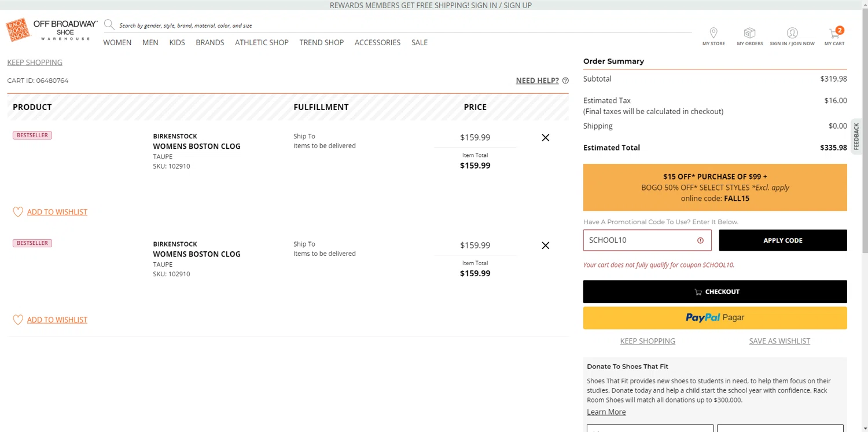Viewport: 868px width, 432px height.
Task: Click the Subtotal $319.98 value
Action: 833,79
